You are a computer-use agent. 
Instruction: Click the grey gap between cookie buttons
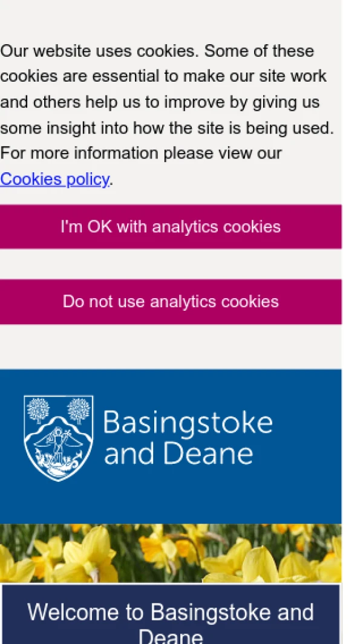pyautogui.click(x=171, y=264)
